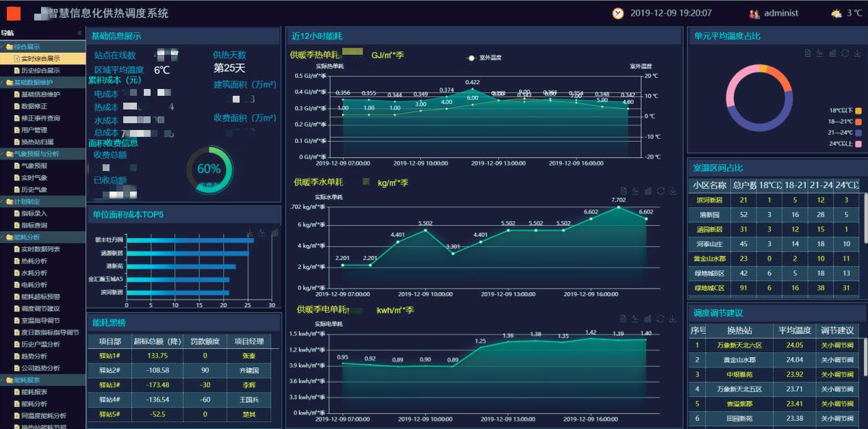Click the refresh icon in 单元平均温度占比 panel
Viewport: 868px width, 429px height.
tap(845, 53)
